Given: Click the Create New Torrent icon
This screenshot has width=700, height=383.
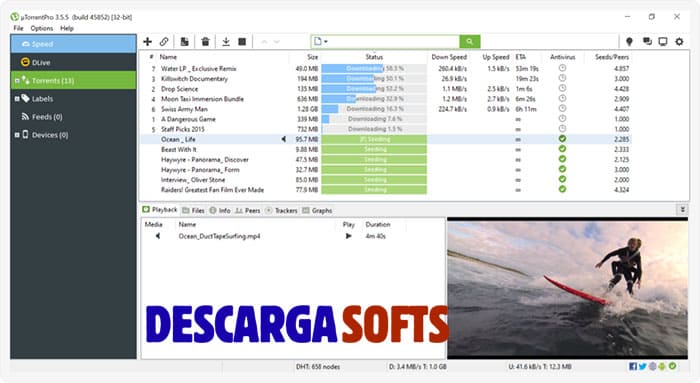Looking at the screenshot, I should tap(184, 42).
